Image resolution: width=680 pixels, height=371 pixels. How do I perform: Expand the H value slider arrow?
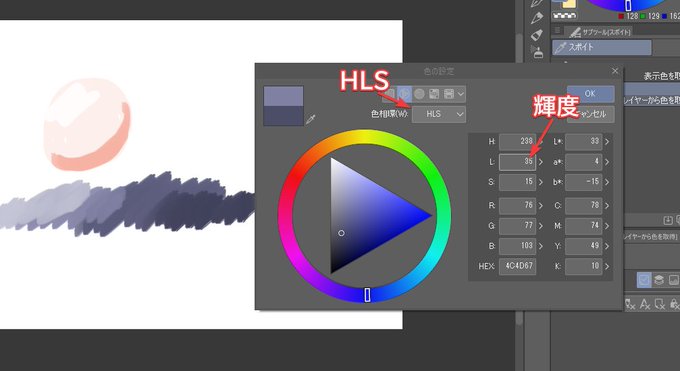tap(541, 141)
